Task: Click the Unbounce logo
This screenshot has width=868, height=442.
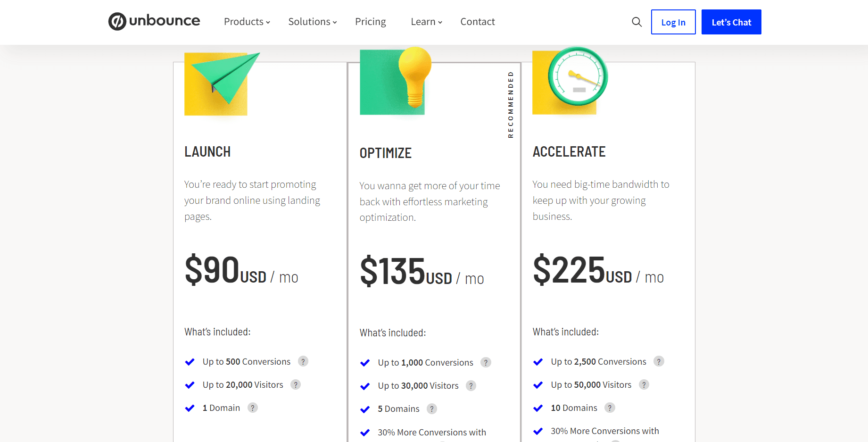Action: click(x=154, y=21)
